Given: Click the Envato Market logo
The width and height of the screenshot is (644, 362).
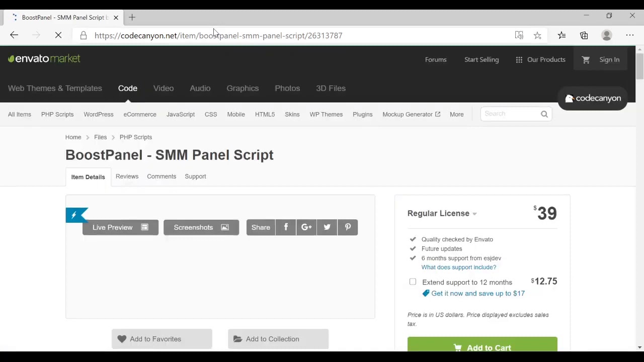Looking at the screenshot, I should [44, 59].
